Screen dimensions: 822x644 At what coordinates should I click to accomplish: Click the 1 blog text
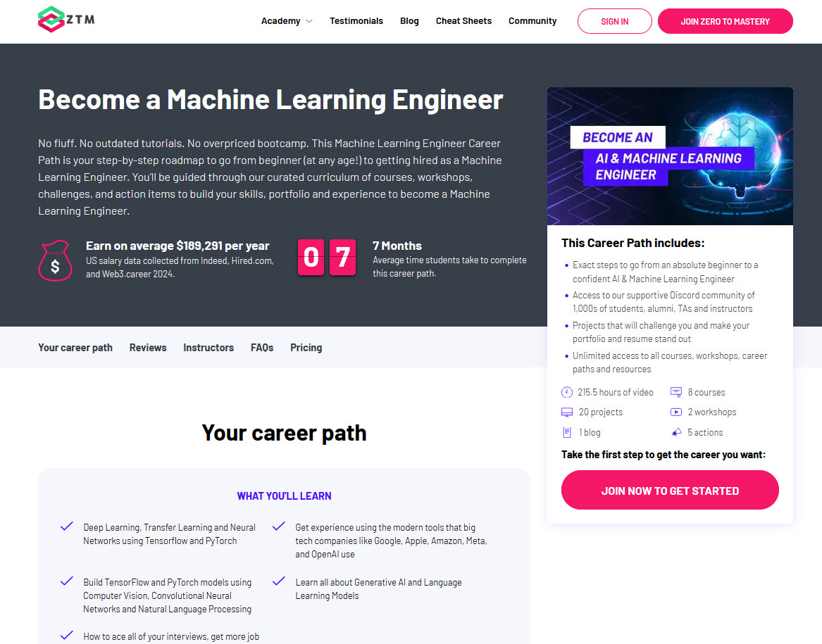(x=590, y=432)
